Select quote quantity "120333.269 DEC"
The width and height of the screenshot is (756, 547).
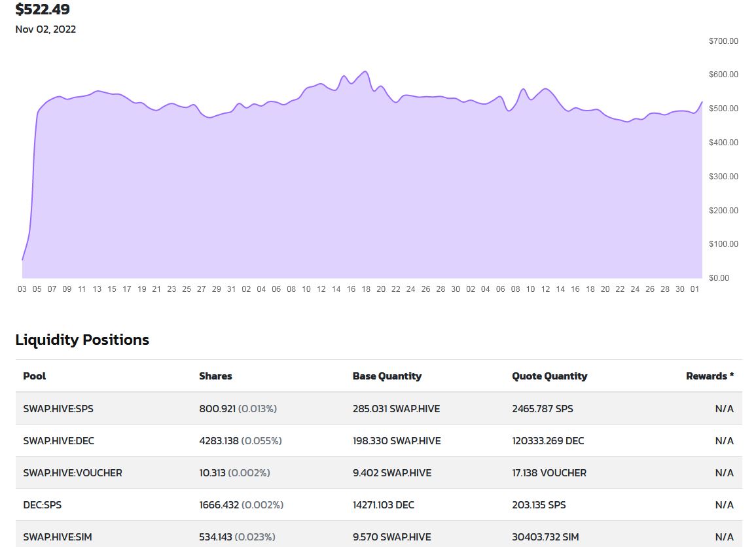(548, 440)
